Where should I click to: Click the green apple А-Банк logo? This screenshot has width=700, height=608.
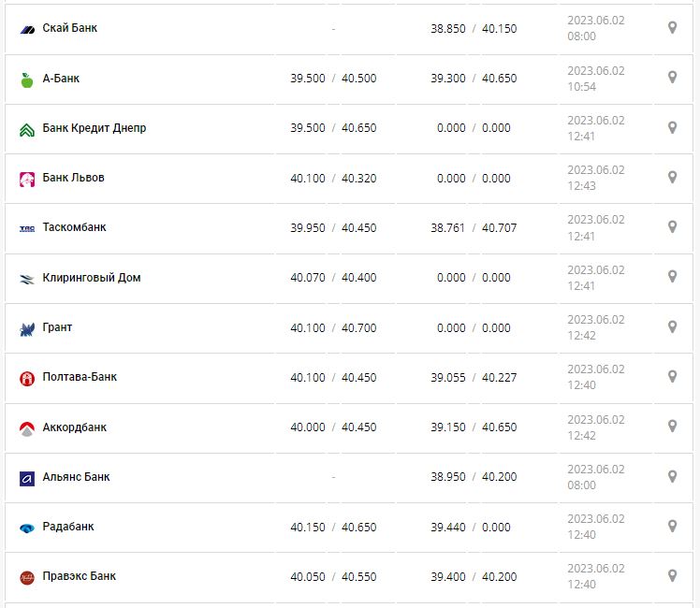pyautogui.click(x=26, y=80)
